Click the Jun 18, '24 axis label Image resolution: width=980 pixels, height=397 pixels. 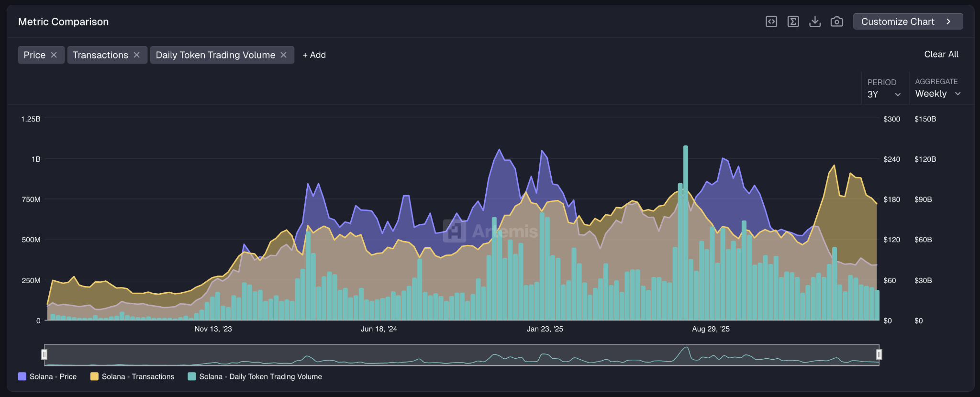[x=379, y=329]
